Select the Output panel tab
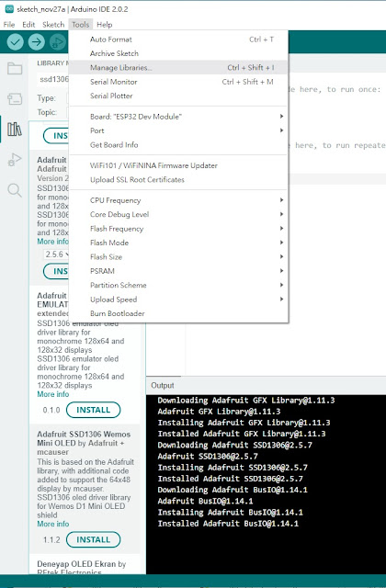386x588 pixels. coord(163,386)
